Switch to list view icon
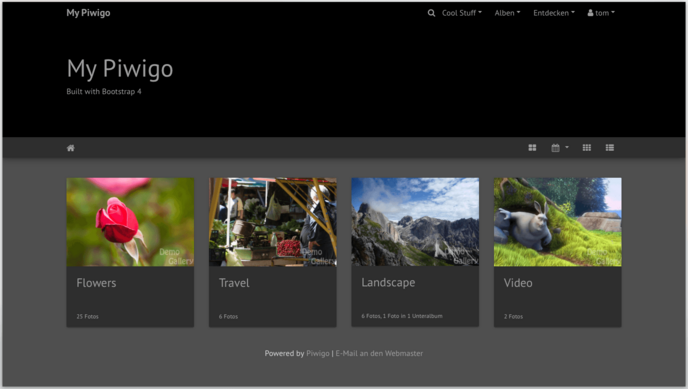The width and height of the screenshot is (688, 389). pos(610,148)
